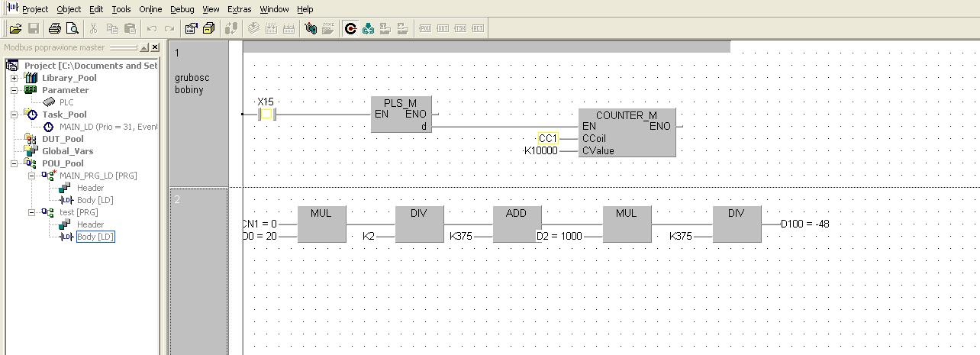
Task: Collapse the POU_Pool node
Action: coord(14,163)
